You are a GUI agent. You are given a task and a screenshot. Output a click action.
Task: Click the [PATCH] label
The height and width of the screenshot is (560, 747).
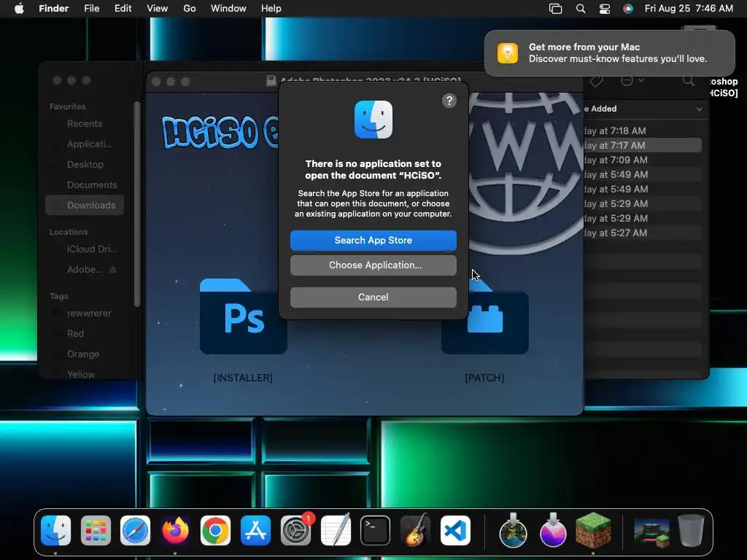point(484,378)
